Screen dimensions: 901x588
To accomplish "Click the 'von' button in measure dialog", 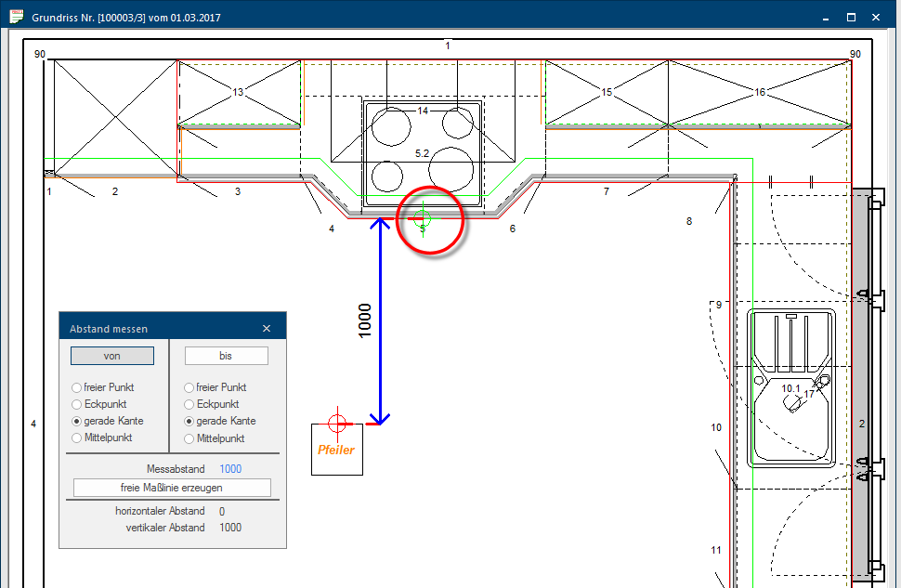I will 112,356.
